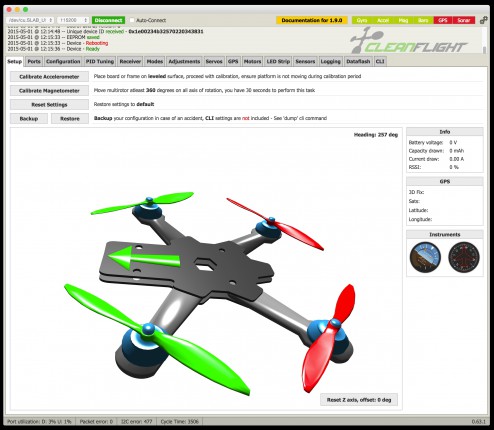Open Documentation for 1.9.0 link

tap(312, 20)
